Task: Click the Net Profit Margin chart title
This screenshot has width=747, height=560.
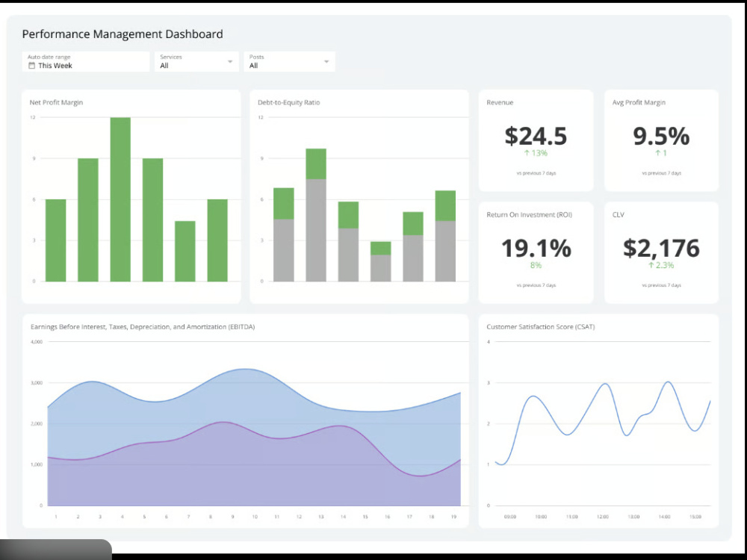Action: (56, 102)
